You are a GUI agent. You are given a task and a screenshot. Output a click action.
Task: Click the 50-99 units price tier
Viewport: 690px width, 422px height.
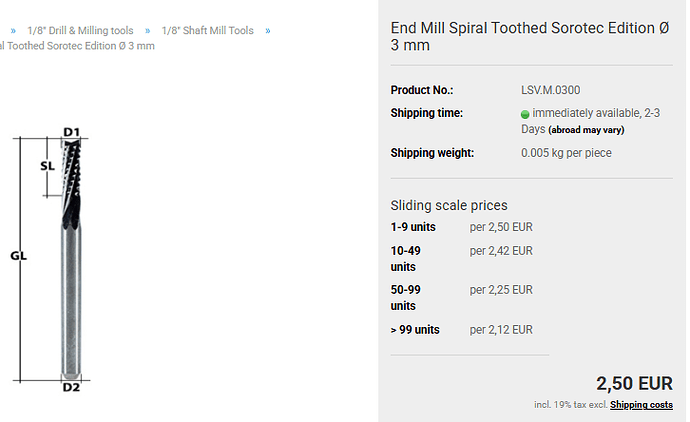coord(462,298)
